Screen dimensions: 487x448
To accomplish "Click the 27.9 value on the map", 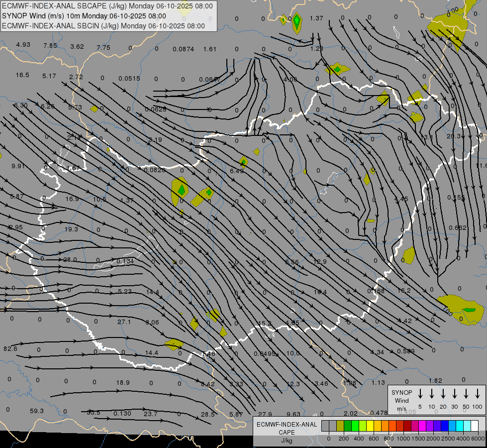I will click(265, 414).
